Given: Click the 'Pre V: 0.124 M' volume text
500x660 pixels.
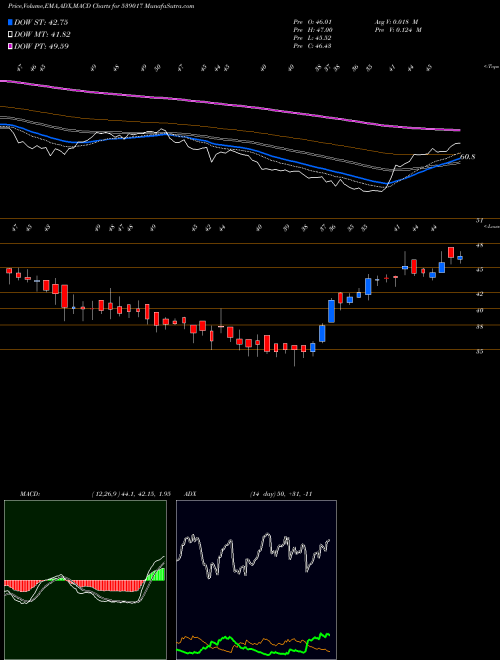Looking at the screenshot, I should 398,30.
